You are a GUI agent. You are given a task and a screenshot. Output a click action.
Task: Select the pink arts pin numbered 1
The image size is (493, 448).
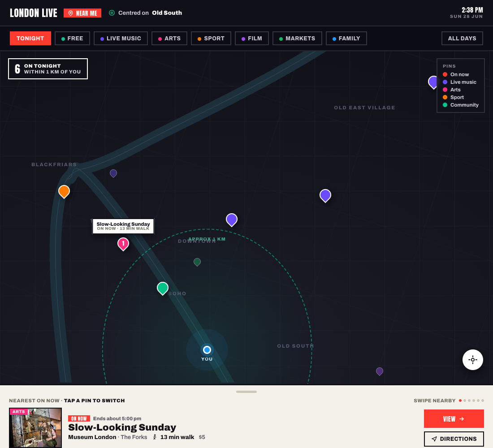[x=123, y=244]
